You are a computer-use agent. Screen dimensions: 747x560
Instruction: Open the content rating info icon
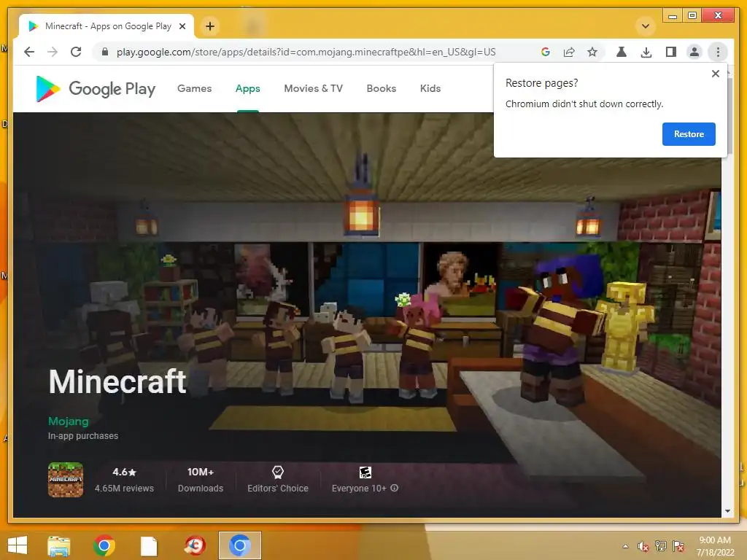tap(395, 488)
